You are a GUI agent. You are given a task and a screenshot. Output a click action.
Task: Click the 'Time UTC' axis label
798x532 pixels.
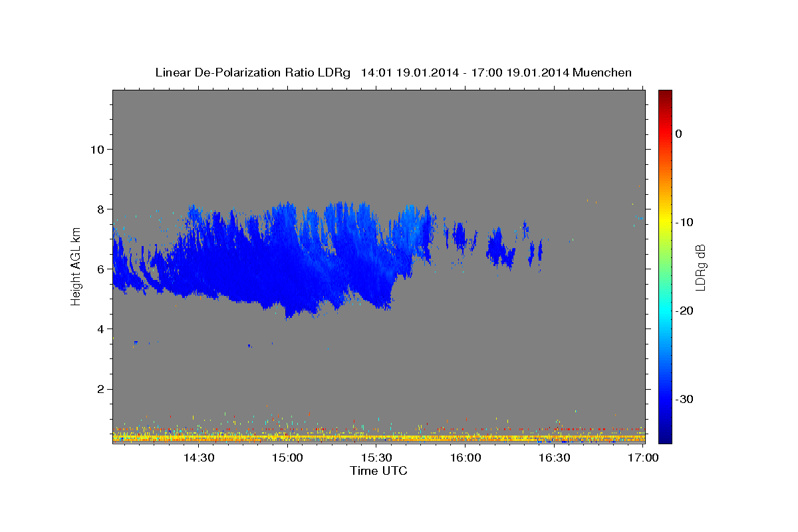tap(378, 471)
